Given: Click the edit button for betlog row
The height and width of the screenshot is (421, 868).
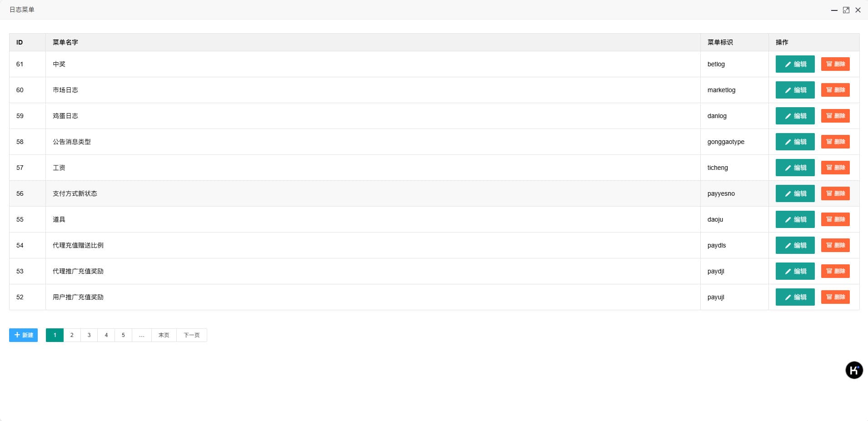Looking at the screenshot, I should pos(795,64).
